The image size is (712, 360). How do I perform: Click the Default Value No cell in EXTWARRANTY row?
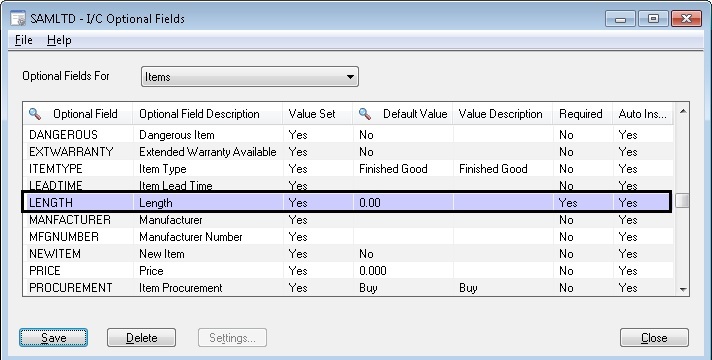point(403,152)
